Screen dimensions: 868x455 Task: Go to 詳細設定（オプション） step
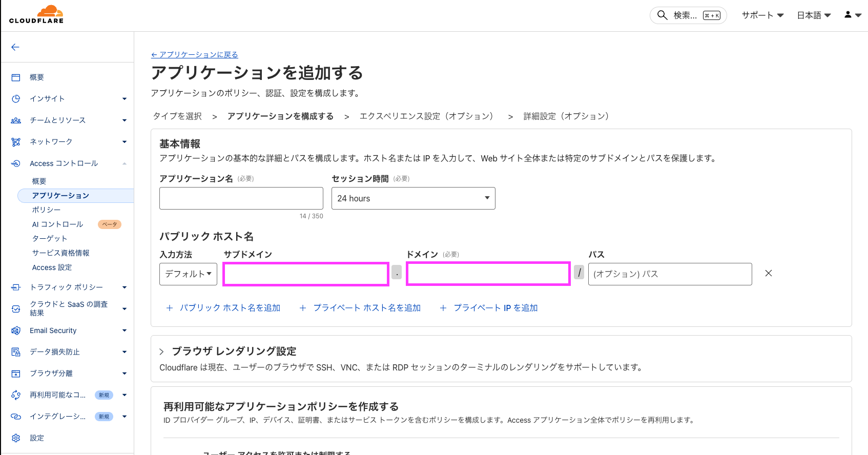click(566, 116)
